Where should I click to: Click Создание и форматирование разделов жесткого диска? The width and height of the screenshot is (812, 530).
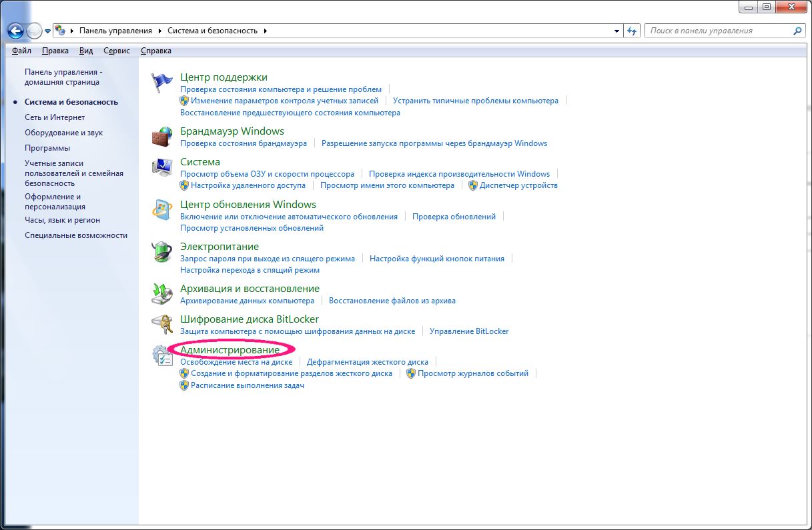[292, 373]
